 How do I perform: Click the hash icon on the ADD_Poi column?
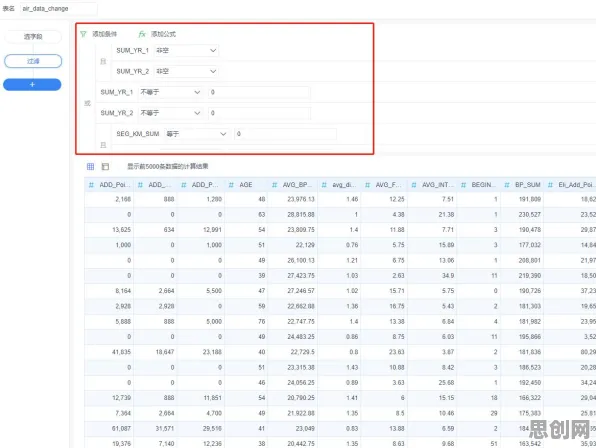pyautogui.click(x=91, y=185)
